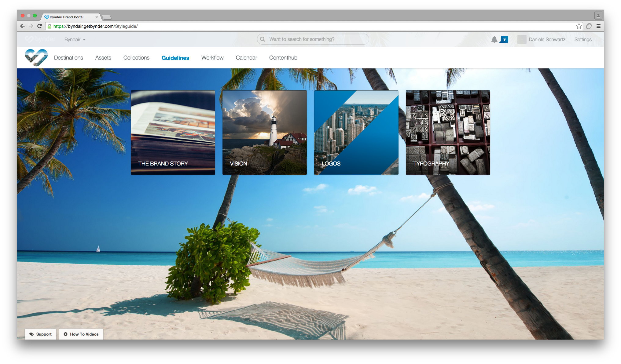Screen dimensions: 621x364
Task: Reload the page with the refresh icon
Action: click(x=40, y=26)
